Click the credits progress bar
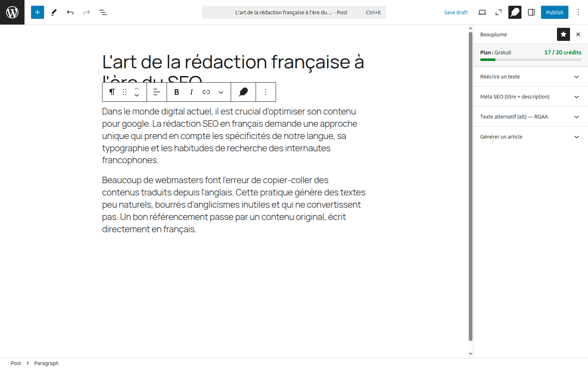This screenshot has width=588, height=368. pos(531,60)
